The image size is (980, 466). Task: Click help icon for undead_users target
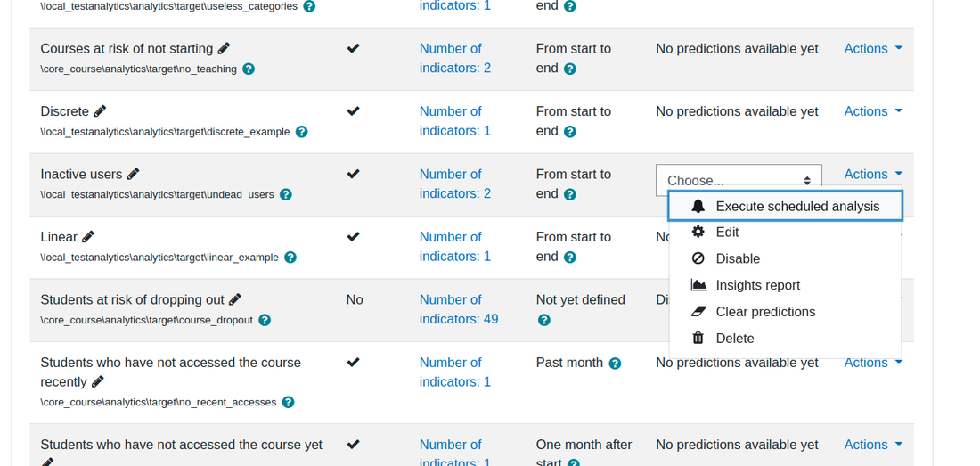tap(286, 194)
